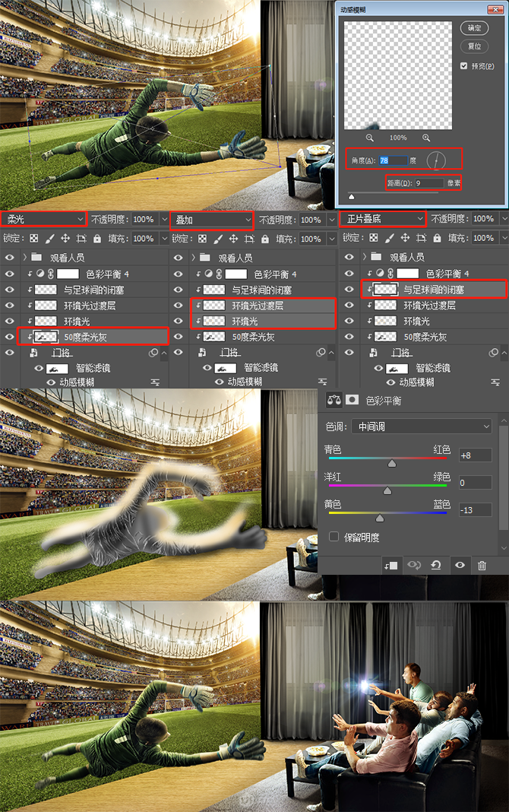
Task: Click lock position icon in 正片叠底 panel
Action: point(405,238)
